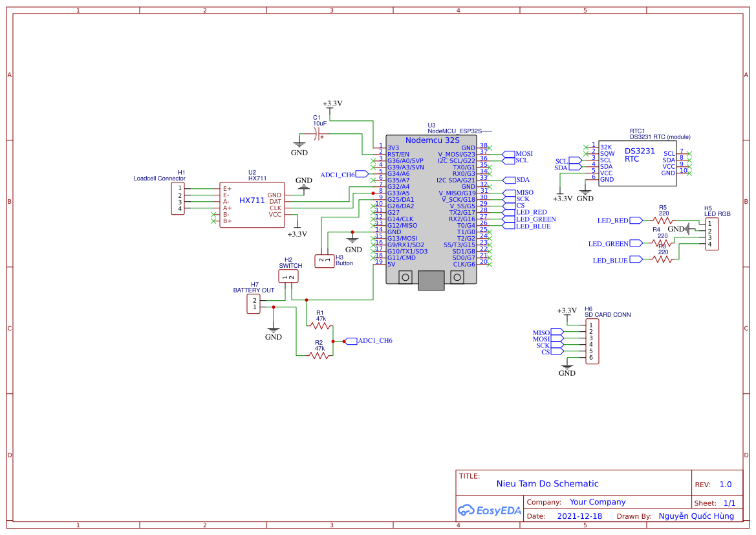Image resolution: width=756 pixels, height=535 pixels.
Task: Click the ADC1_CH6 net flag beside R2
Action: pyautogui.click(x=369, y=340)
